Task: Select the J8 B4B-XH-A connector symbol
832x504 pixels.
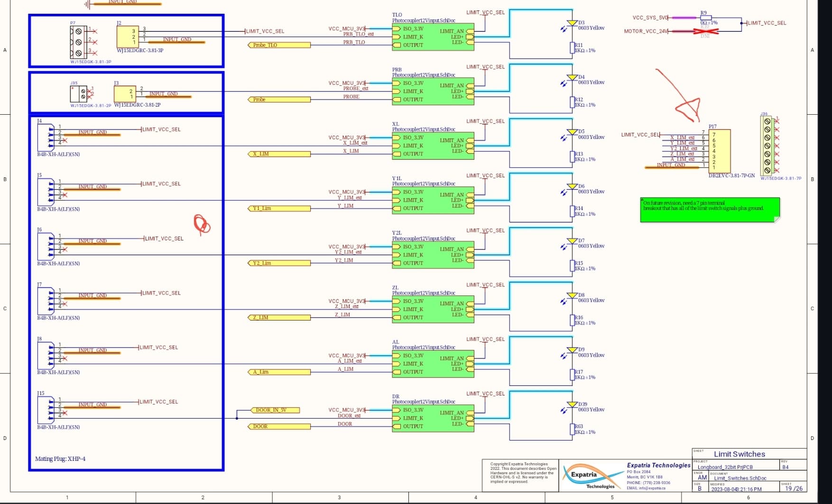Action: click(46, 355)
